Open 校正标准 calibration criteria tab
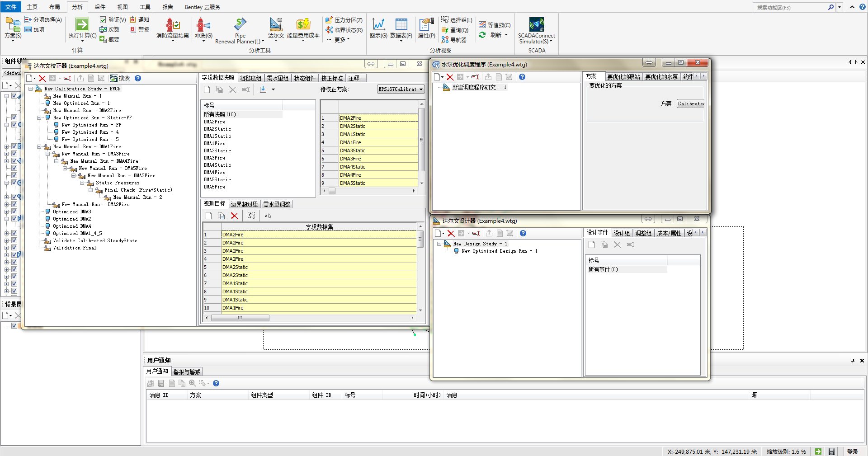Image resolution: width=868 pixels, height=456 pixels. (332, 78)
